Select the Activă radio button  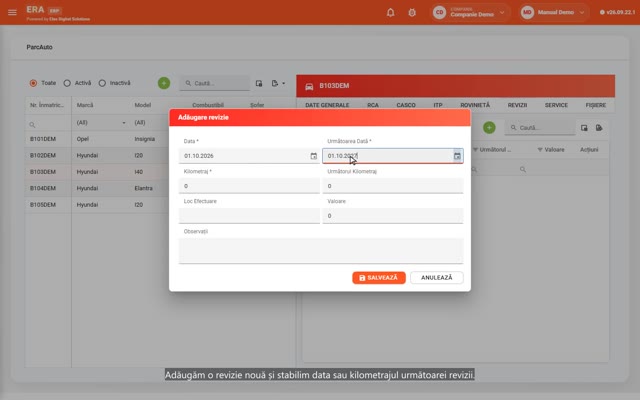click(67, 83)
